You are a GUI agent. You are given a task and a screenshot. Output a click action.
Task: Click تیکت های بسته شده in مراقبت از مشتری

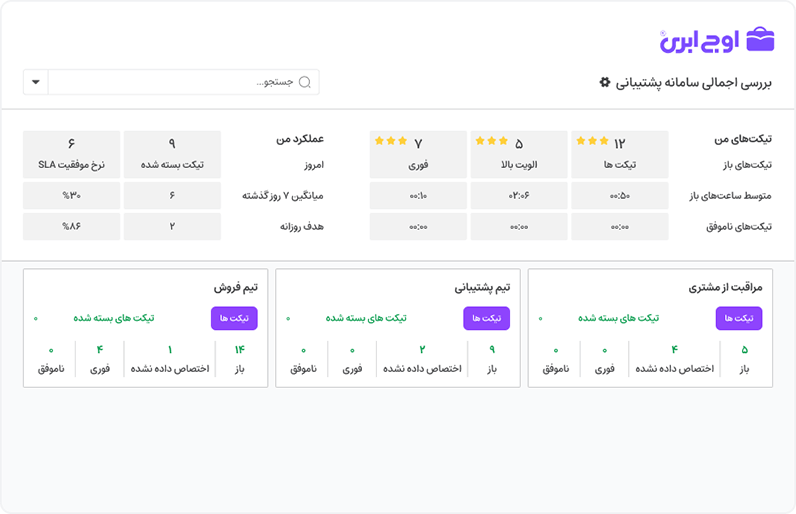tap(618, 318)
